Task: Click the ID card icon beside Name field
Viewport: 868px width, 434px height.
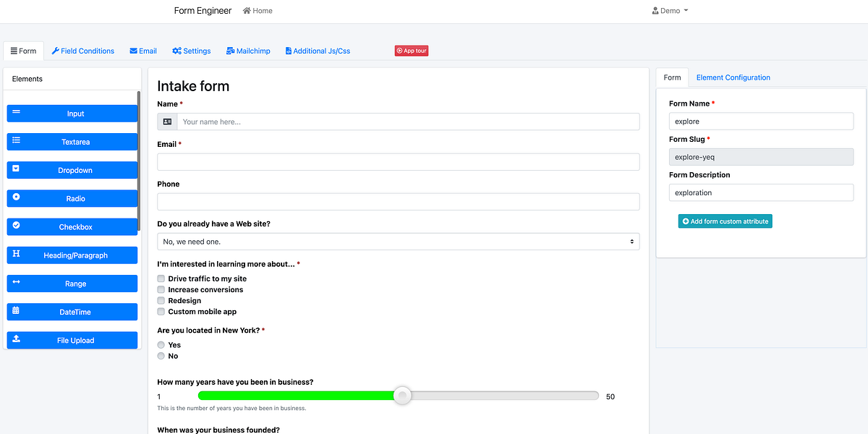Action: point(167,122)
